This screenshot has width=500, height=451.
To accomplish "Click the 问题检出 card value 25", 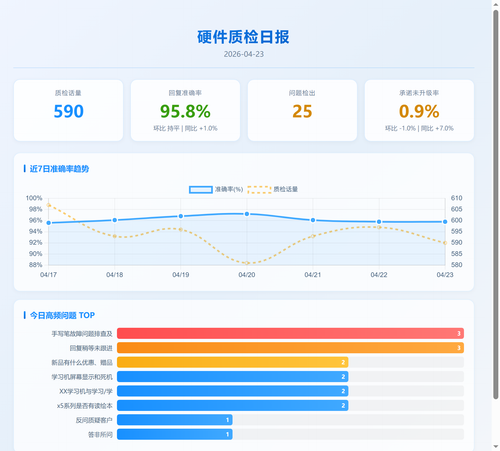I will click(302, 111).
